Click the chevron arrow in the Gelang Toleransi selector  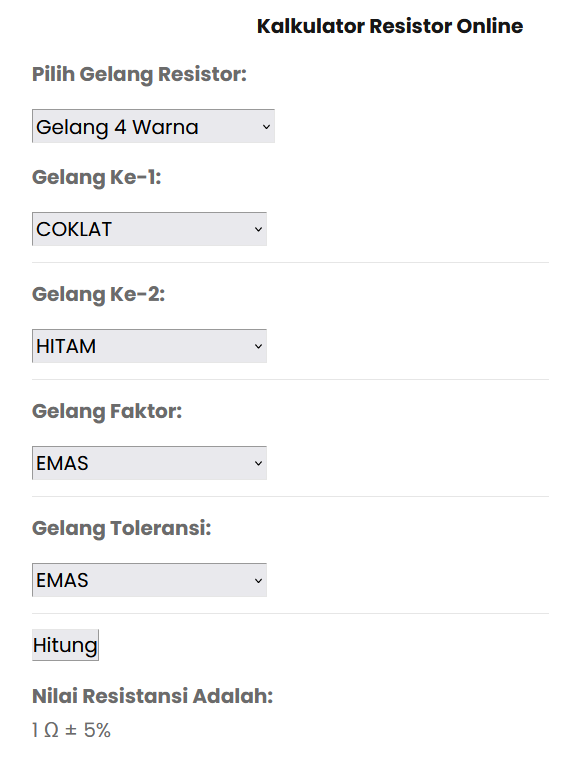pyautogui.click(x=258, y=580)
